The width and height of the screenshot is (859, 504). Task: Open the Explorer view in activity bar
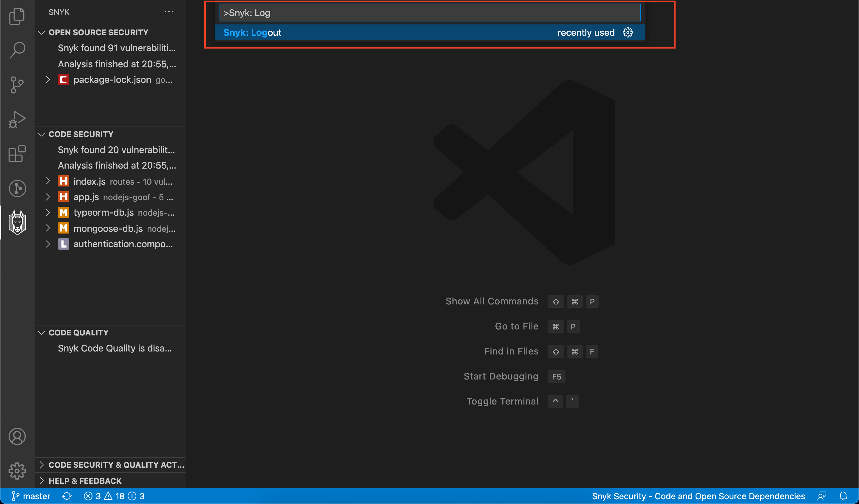click(17, 16)
